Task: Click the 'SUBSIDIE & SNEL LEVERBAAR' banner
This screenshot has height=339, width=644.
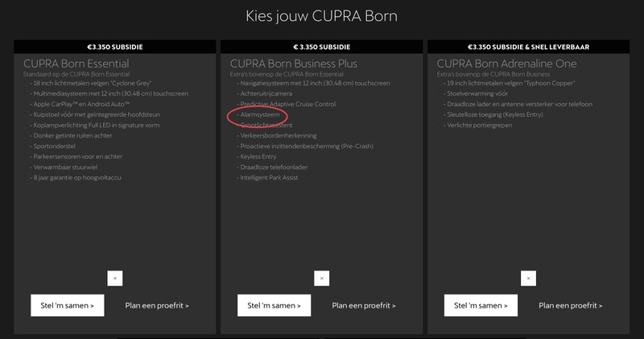Action: (x=528, y=47)
